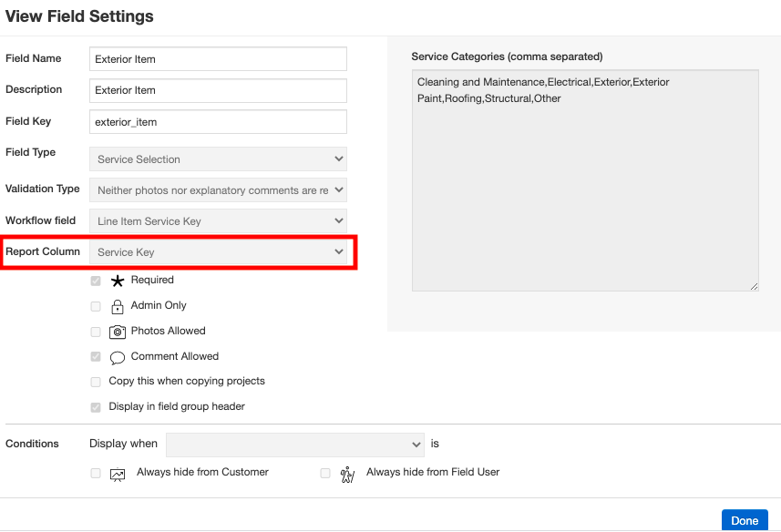Click the hide from Customer chart icon

tap(118, 474)
